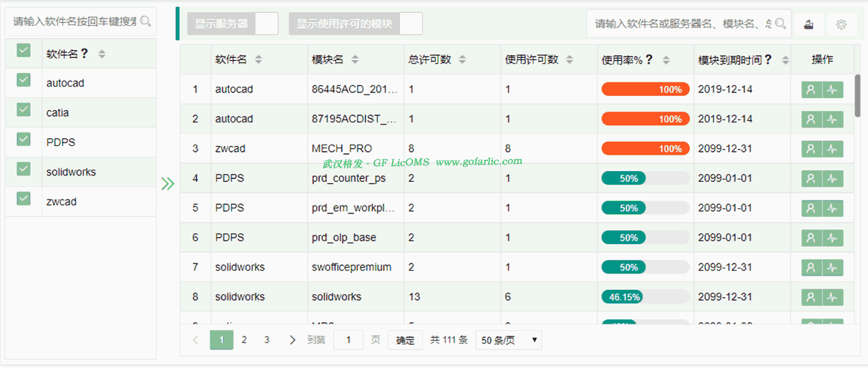Uncheck the PDPS checkbox in the left list
Screen dimensions: 868x368
(x=24, y=139)
